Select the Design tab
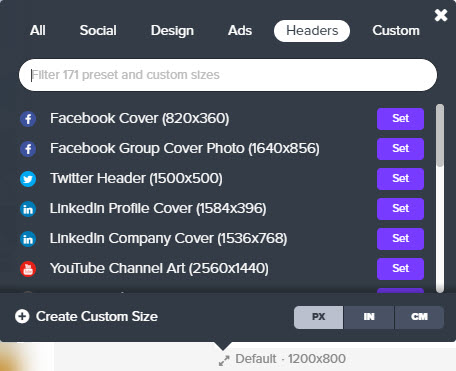456x371 pixels. [x=172, y=31]
